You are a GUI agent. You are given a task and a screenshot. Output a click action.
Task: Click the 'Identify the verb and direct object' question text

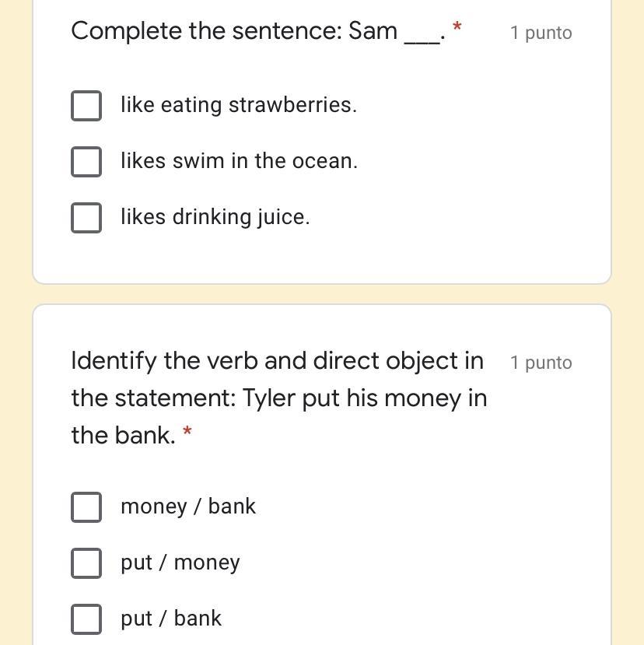tap(279, 398)
